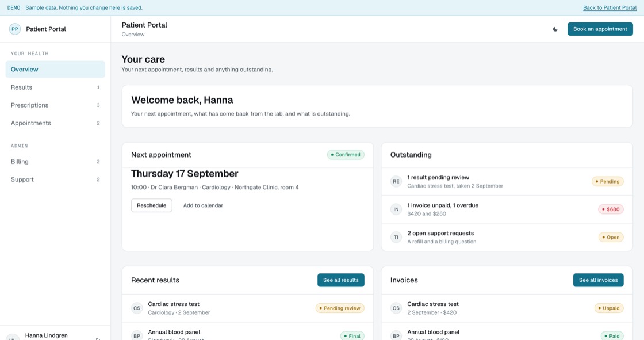Open Billing in the Admin section
The height and width of the screenshot is (340, 644).
(55, 162)
